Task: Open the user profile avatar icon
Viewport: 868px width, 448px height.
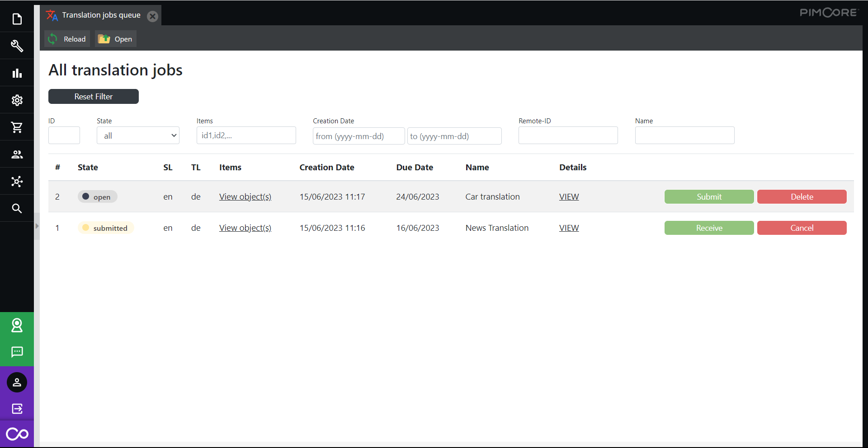Action: click(17, 383)
